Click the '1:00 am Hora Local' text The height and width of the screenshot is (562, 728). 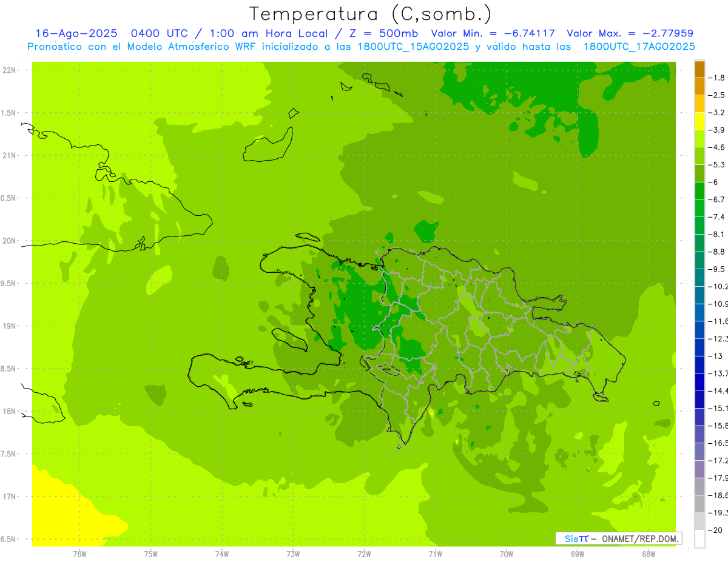click(269, 33)
